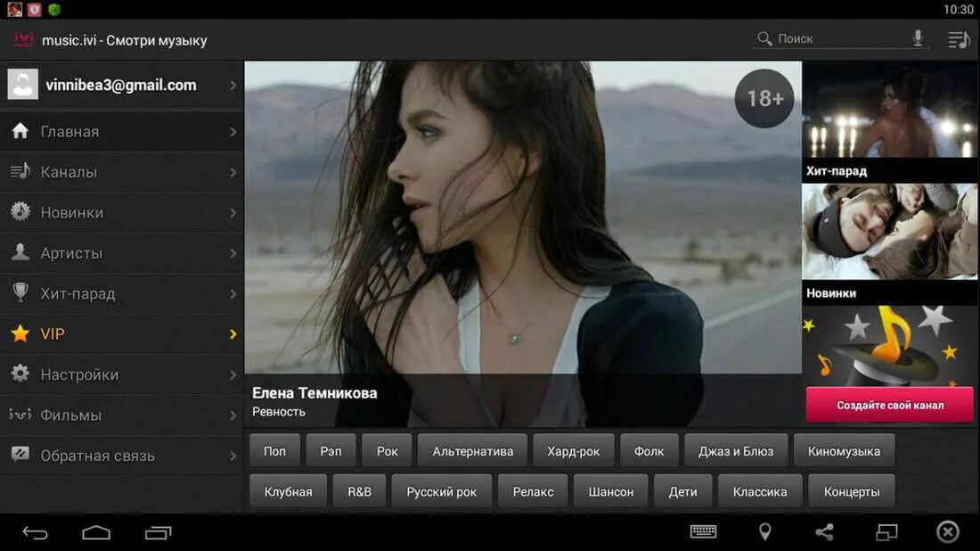Open the Новинки video thumbnail

point(889,231)
